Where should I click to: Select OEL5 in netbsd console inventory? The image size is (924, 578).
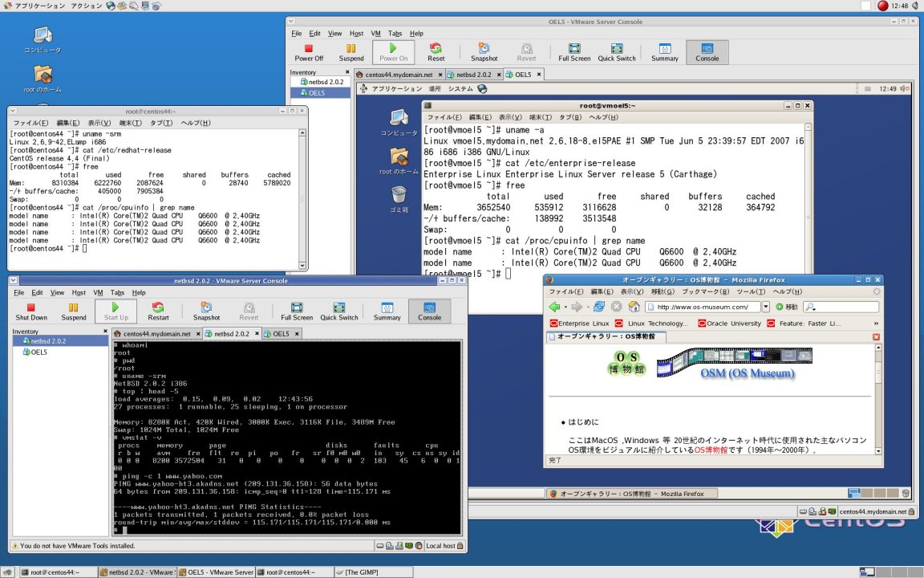pos(34,352)
